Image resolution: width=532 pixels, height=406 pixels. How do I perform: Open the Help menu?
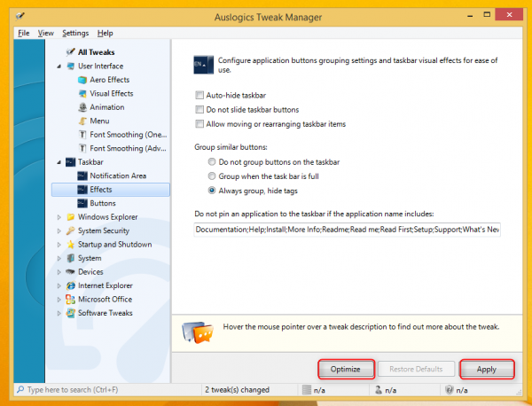106,33
